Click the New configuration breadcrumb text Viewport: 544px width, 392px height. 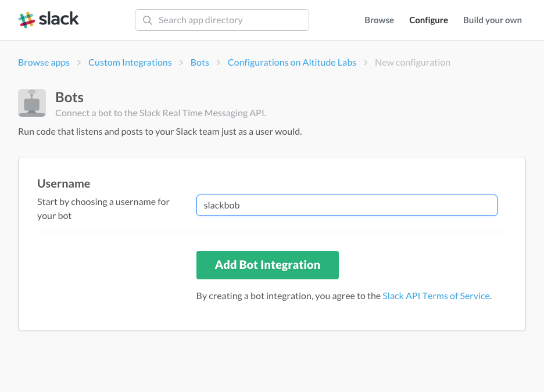(x=413, y=63)
